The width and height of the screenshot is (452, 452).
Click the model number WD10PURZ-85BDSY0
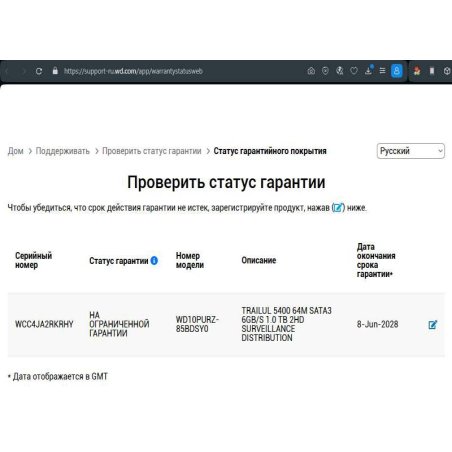pyautogui.click(x=197, y=324)
